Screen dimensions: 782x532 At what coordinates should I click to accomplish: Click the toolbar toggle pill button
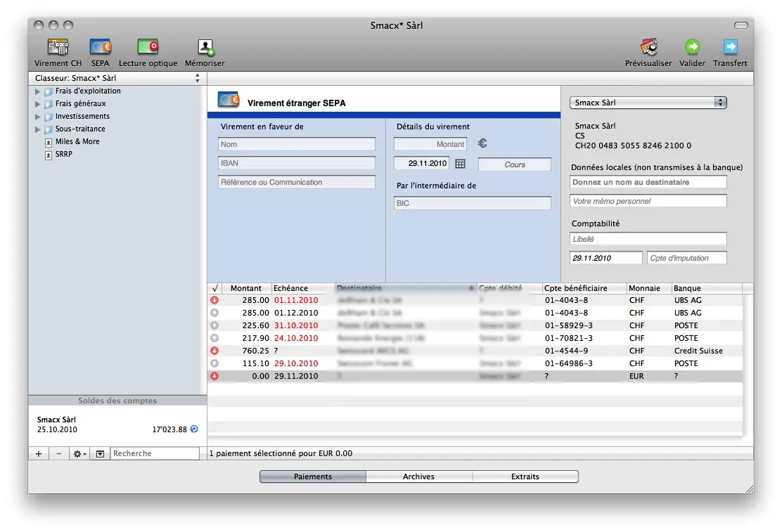coord(741,25)
